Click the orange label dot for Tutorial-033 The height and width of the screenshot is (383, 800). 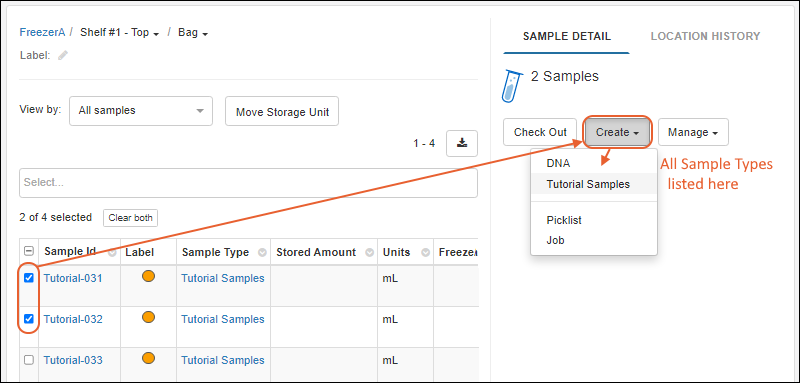coord(148,359)
